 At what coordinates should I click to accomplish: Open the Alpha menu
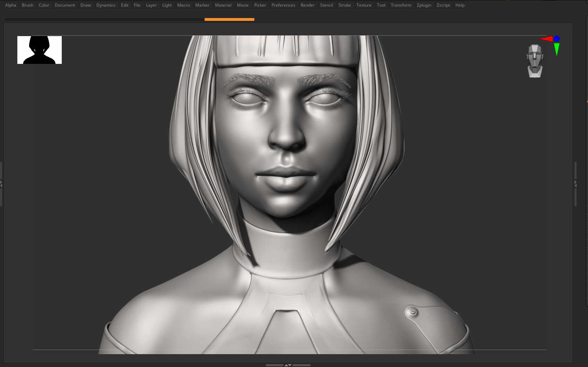(11, 5)
